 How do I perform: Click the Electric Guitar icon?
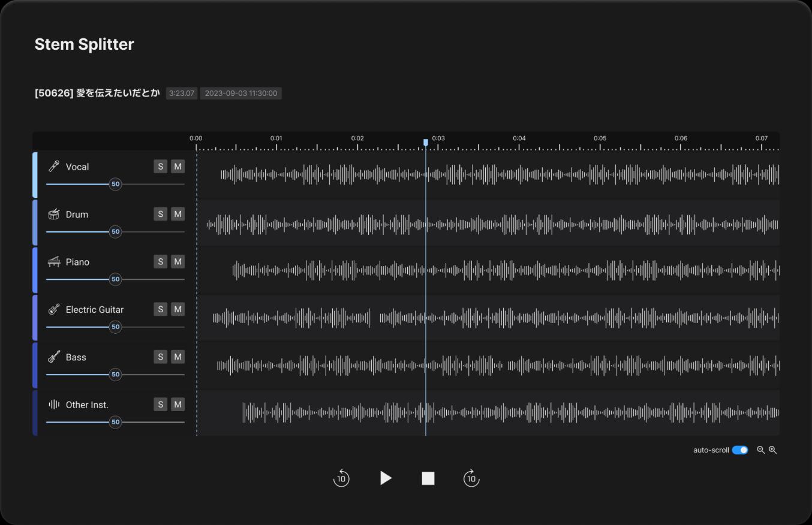[54, 310]
